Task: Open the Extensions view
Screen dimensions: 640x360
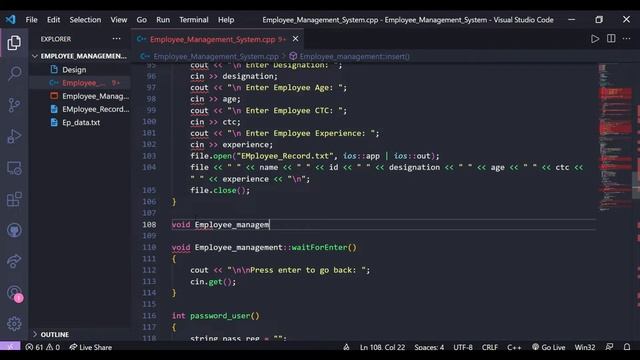Action: pyautogui.click(x=14, y=199)
